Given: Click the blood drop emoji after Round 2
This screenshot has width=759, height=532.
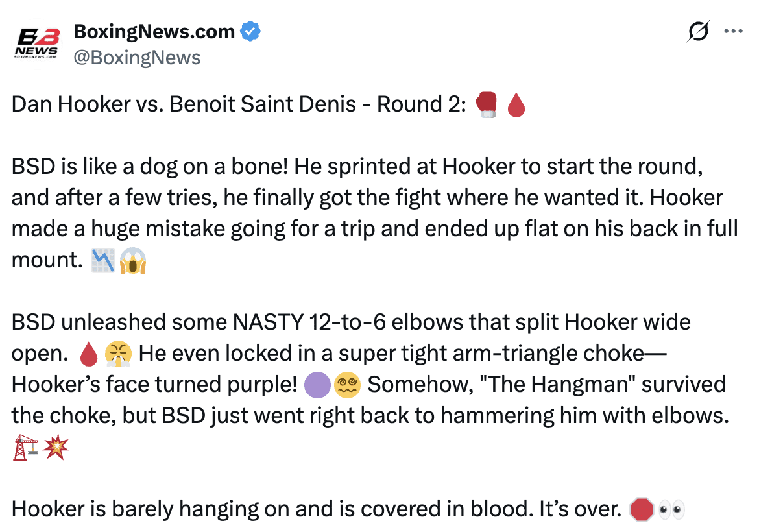Looking at the screenshot, I should click(515, 104).
